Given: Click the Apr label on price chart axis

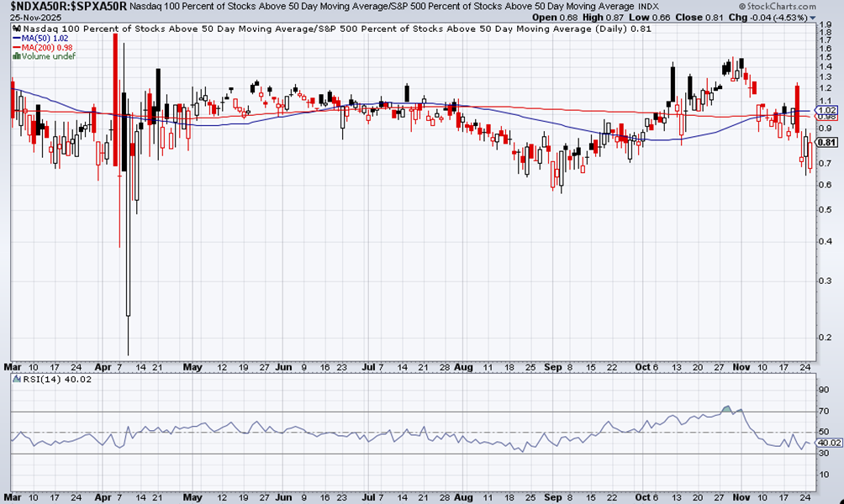Looking at the screenshot, I should (x=103, y=367).
